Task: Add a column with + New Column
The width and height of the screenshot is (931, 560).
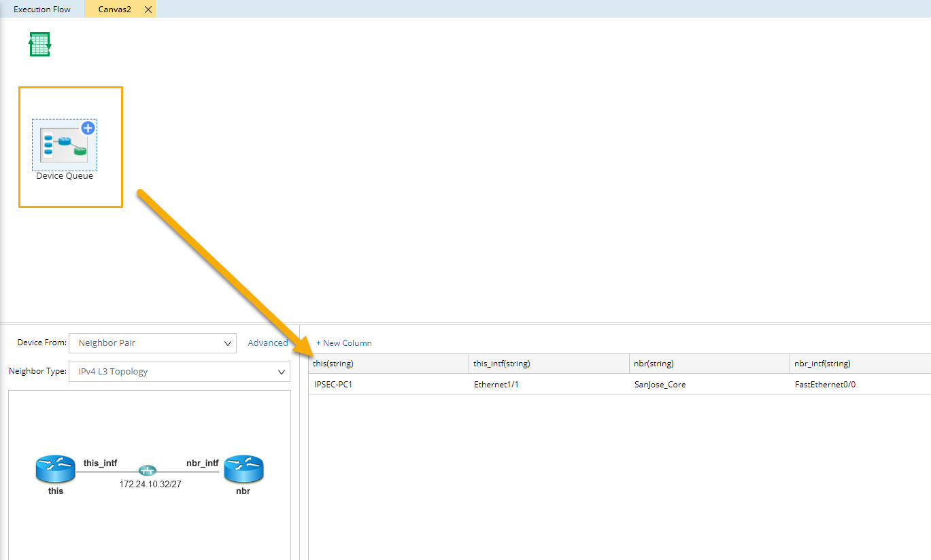Action: [344, 343]
